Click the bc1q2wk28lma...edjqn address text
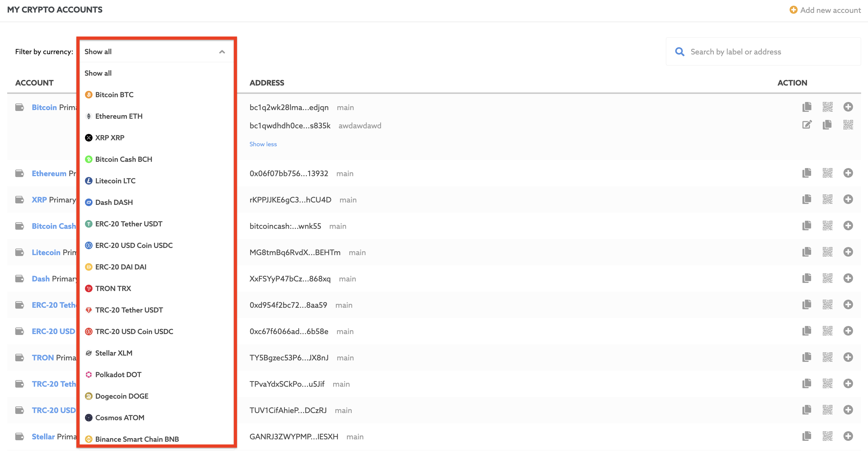Viewport: 868px width, 451px height. (289, 107)
